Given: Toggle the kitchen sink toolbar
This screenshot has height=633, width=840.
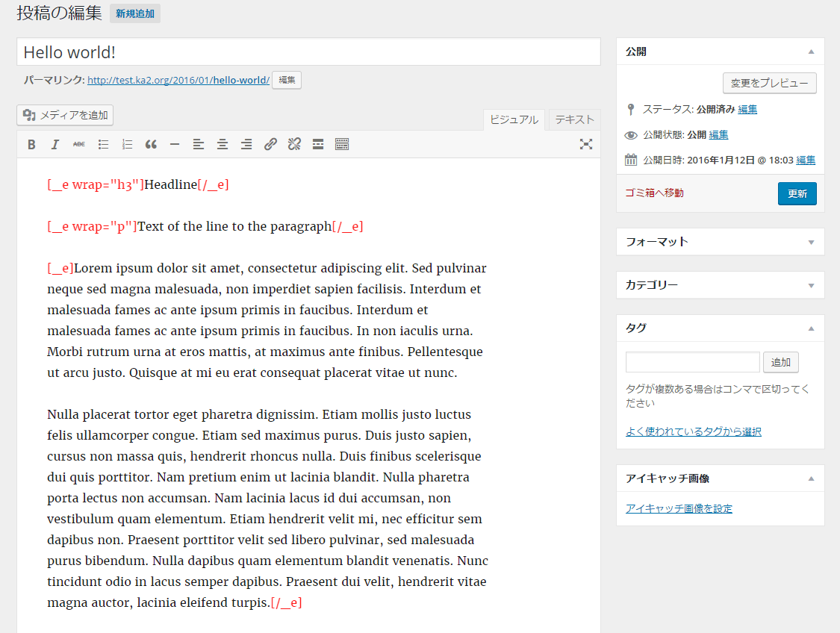Looking at the screenshot, I should coord(342,145).
